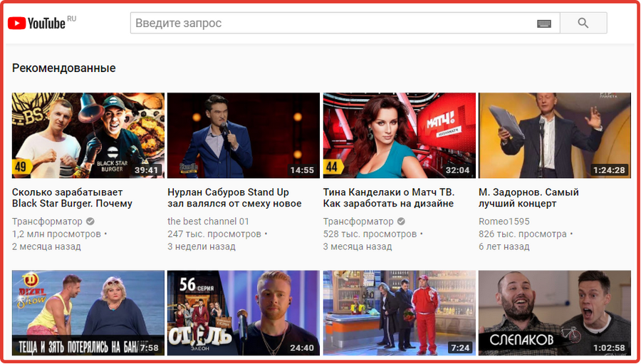This screenshot has width=641, height=364.
Task: Open the 'Слепаков' interview thumbnail
Action: pyautogui.click(x=555, y=313)
